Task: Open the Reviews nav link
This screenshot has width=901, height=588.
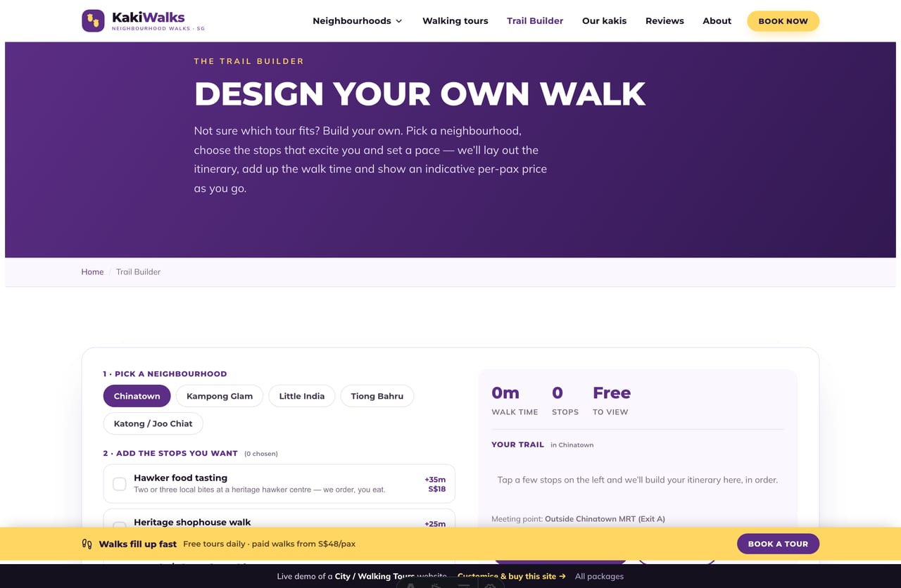Action: tap(664, 20)
